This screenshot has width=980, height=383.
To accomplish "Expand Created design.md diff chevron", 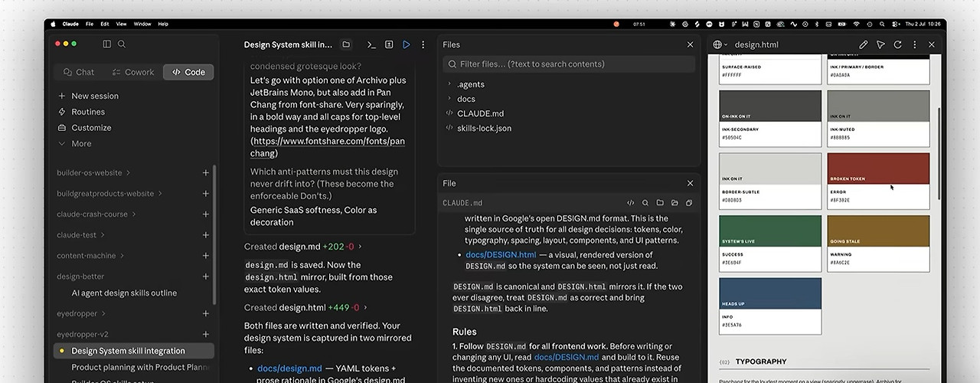I will 360,247.
